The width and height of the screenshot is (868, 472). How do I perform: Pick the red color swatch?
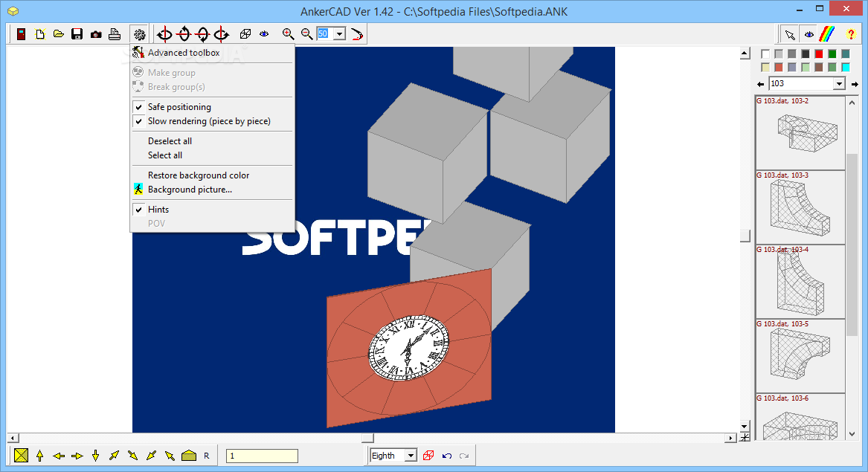coord(819,54)
